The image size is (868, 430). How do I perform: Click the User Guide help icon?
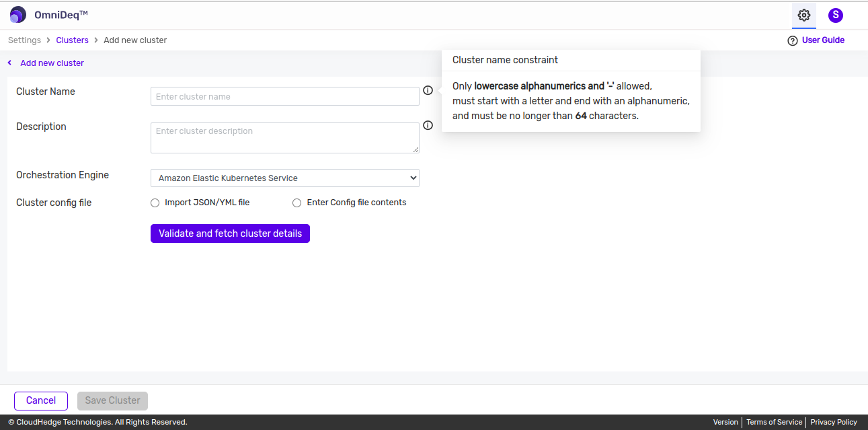coord(792,40)
